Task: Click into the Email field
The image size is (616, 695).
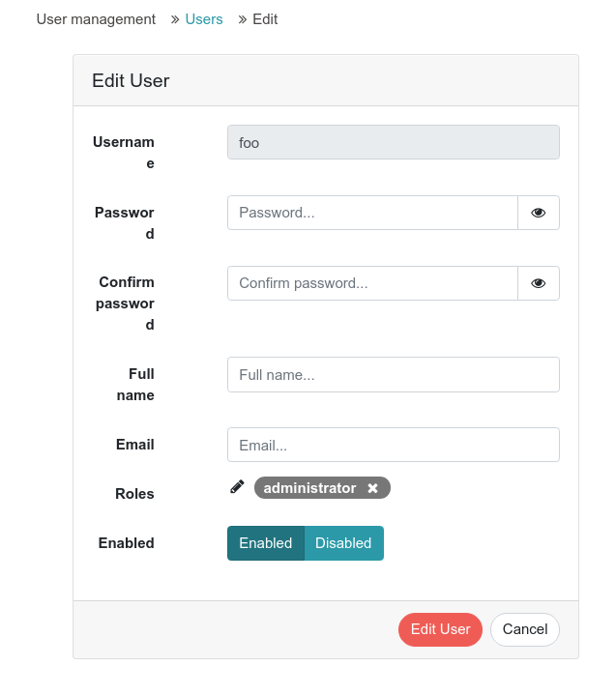Action: point(394,445)
